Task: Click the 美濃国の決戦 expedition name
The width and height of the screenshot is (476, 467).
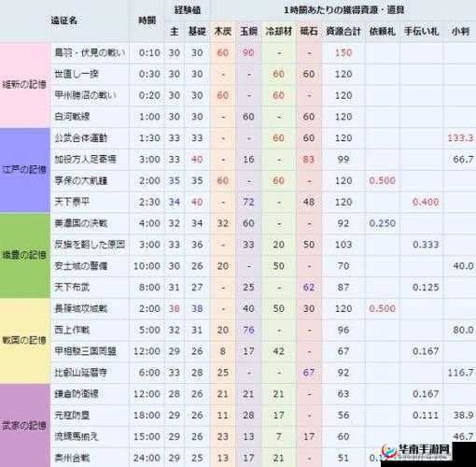Action: coord(81,223)
